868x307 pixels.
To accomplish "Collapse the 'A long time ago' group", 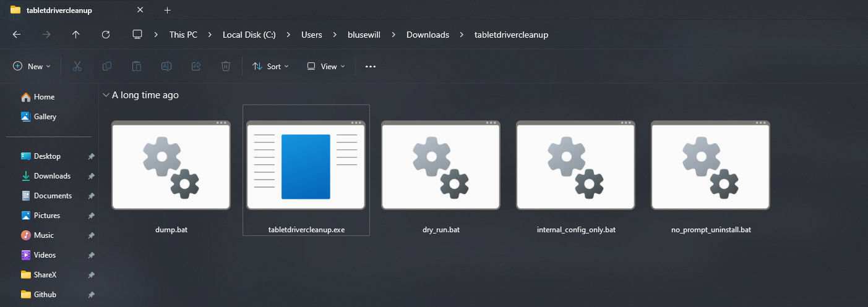I will point(106,95).
